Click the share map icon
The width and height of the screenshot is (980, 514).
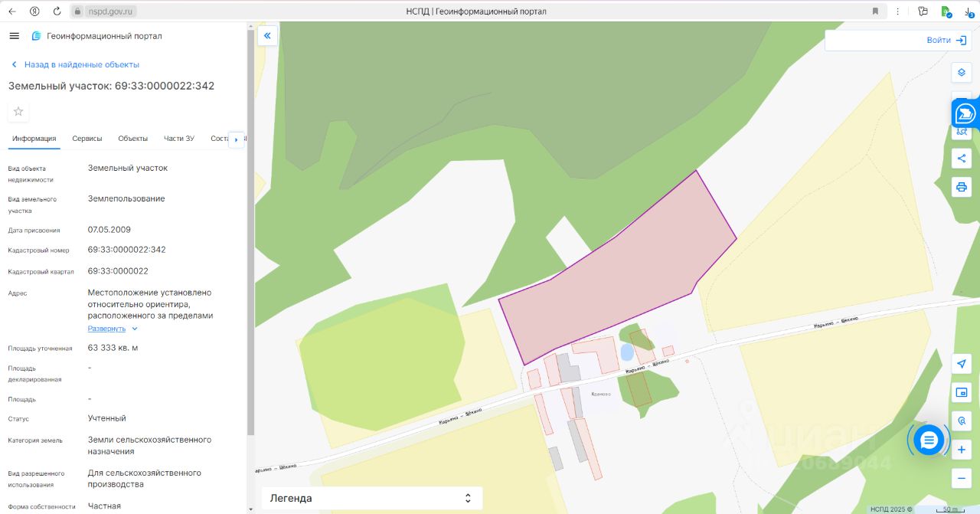(962, 159)
